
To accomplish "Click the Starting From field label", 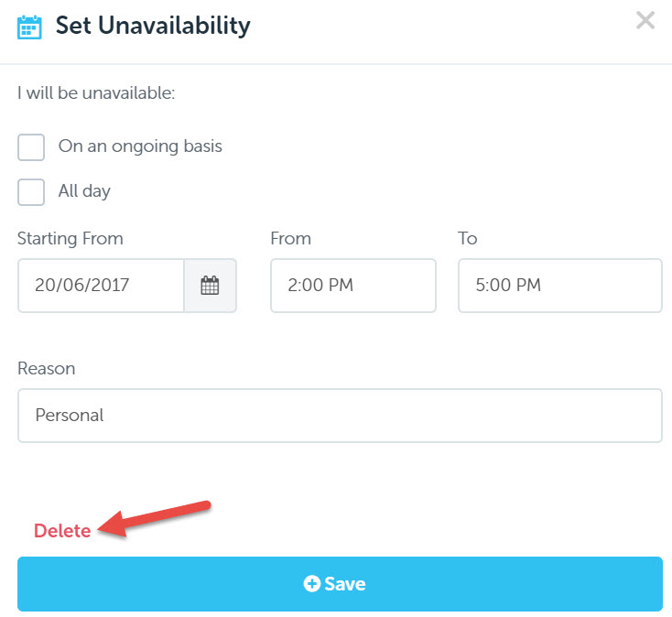I will [70, 239].
